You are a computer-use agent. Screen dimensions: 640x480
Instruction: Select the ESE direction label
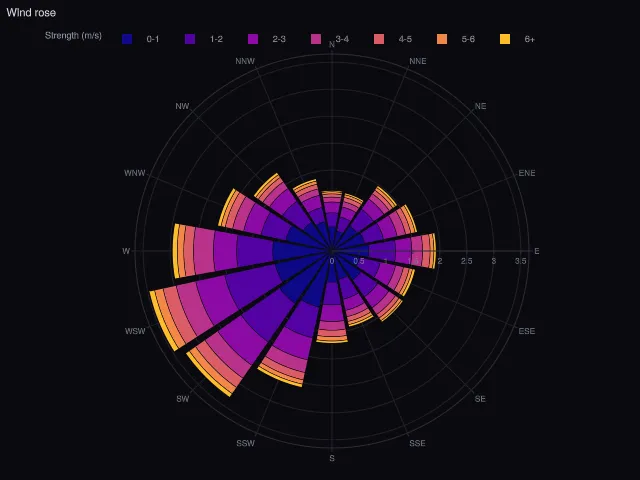point(527,331)
